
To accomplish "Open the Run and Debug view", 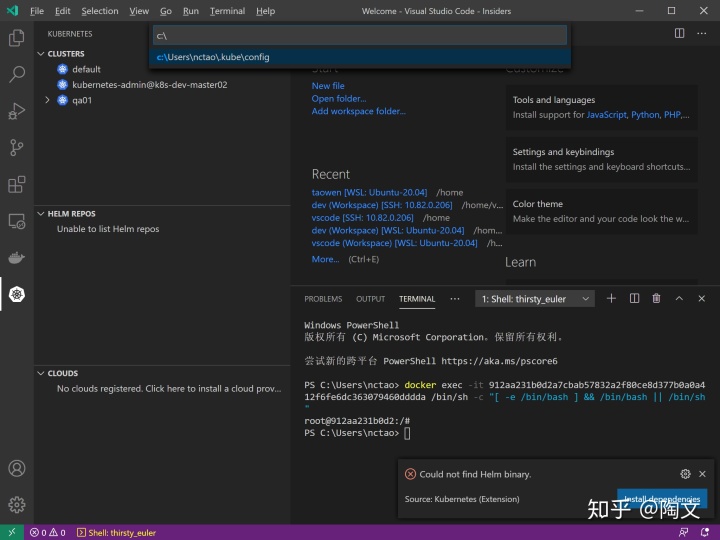I will [17, 111].
